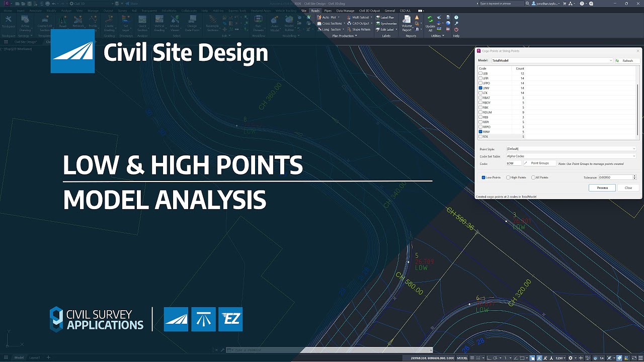Expand the Plan Production panel arrow

click(356, 36)
